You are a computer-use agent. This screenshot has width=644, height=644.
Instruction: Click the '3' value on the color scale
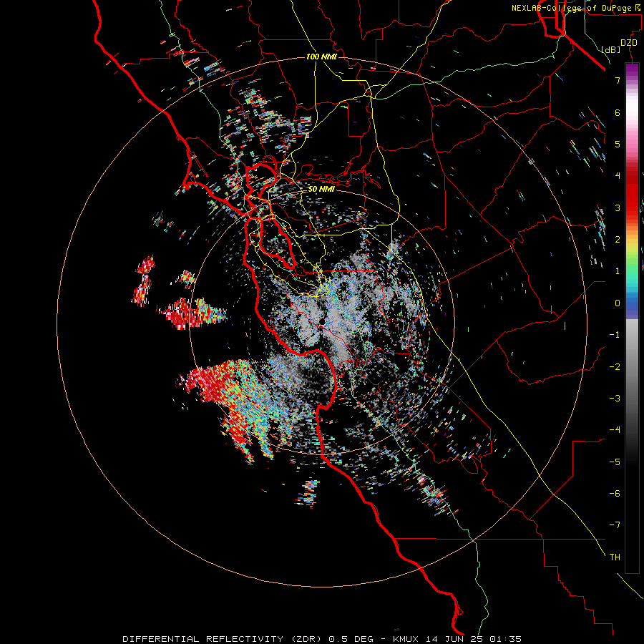pyautogui.click(x=618, y=208)
